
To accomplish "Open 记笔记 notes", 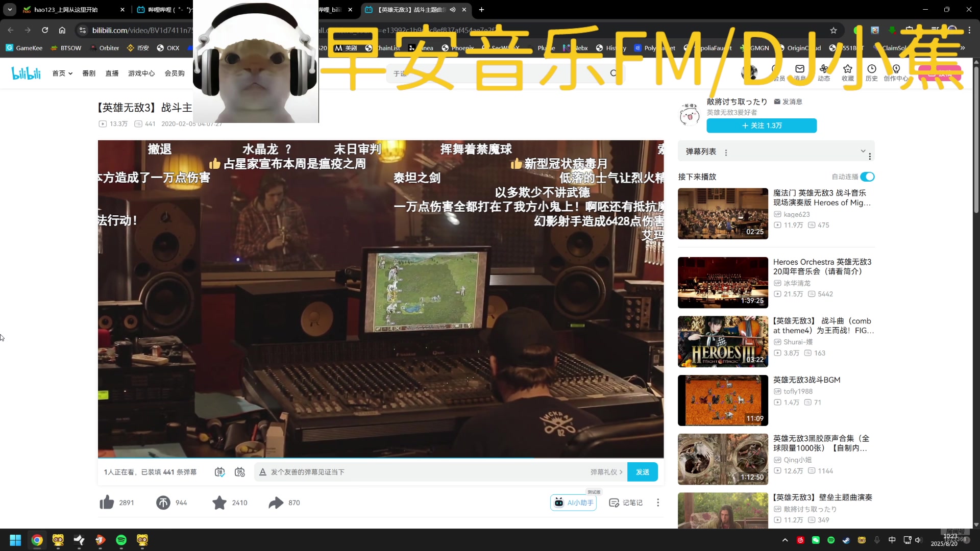I will pos(626,503).
